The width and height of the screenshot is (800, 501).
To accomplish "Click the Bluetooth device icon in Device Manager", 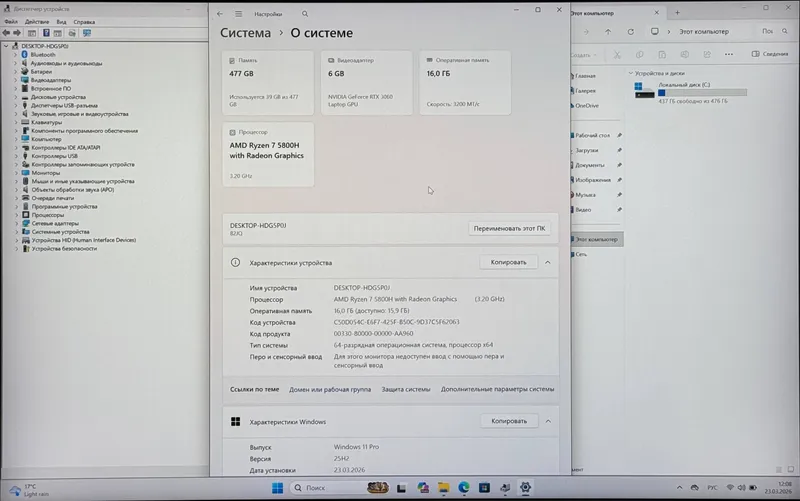I will [24, 55].
